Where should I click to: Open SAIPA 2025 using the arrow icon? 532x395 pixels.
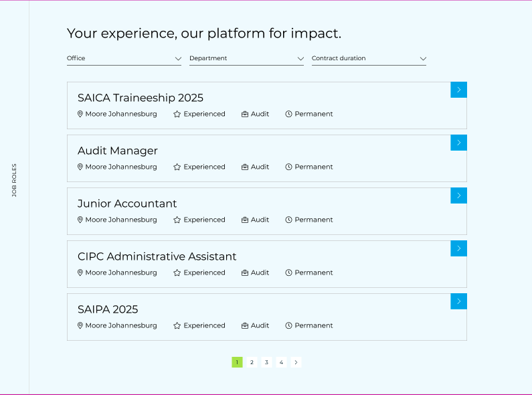[x=458, y=301]
